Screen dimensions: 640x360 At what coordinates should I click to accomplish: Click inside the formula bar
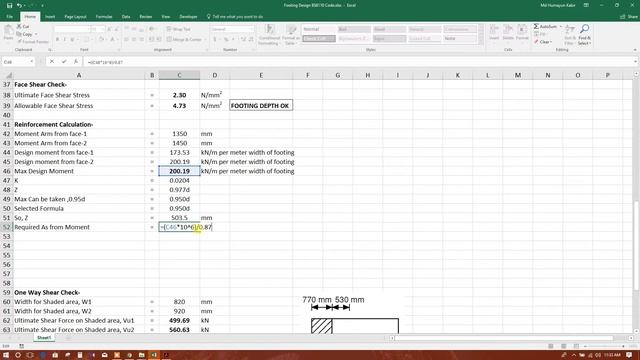click(358, 62)
